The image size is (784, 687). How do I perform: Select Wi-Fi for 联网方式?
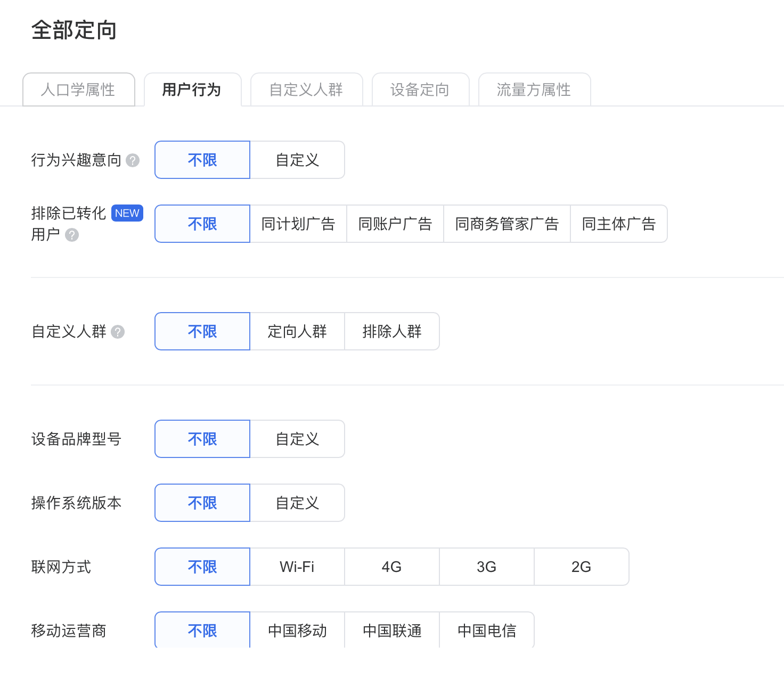click(297, 567)
